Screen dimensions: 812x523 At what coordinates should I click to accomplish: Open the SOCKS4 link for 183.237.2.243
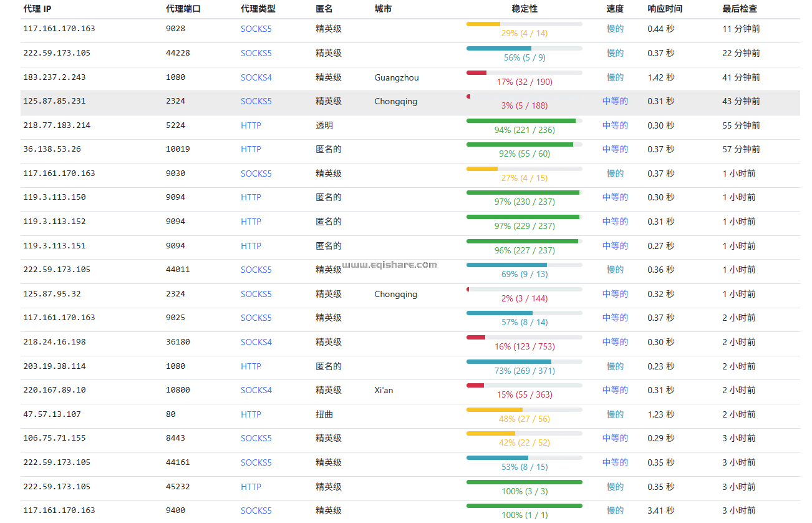click(256, 77)
